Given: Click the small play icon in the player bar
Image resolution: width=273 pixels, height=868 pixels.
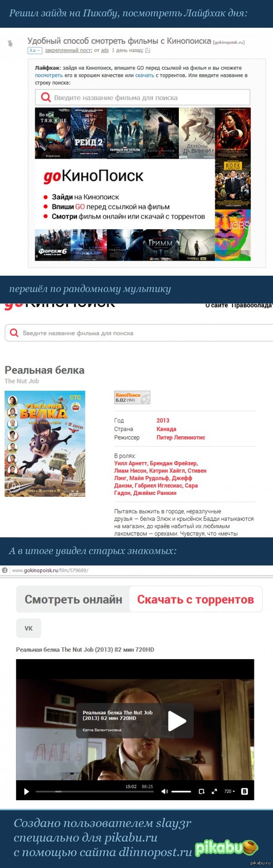Looking at the screenshot, I should tap(26, 792).
